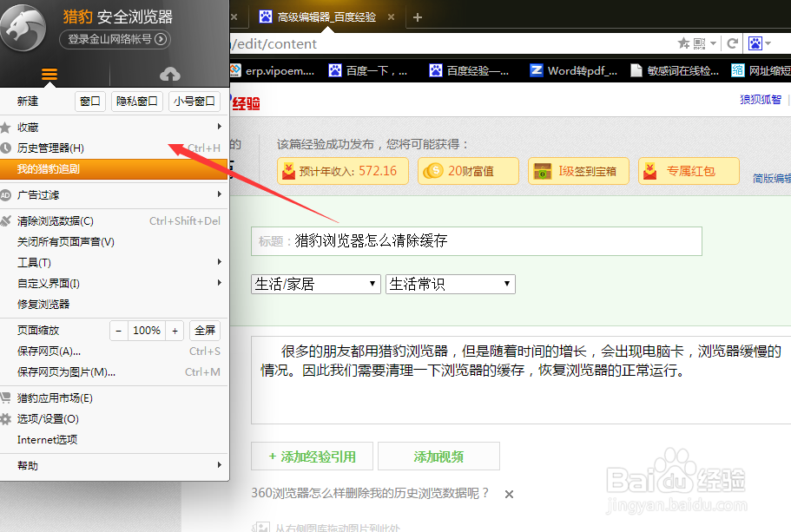Click 预计年收入 572.16 badge
This screenshot has width=791, height=532.
(343, 171)
